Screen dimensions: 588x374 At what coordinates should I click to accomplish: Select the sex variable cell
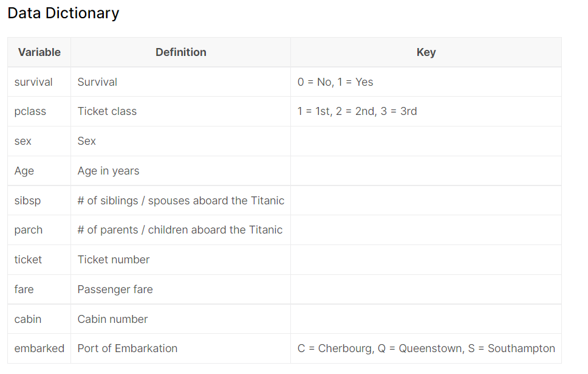click(x=23, y=141)
